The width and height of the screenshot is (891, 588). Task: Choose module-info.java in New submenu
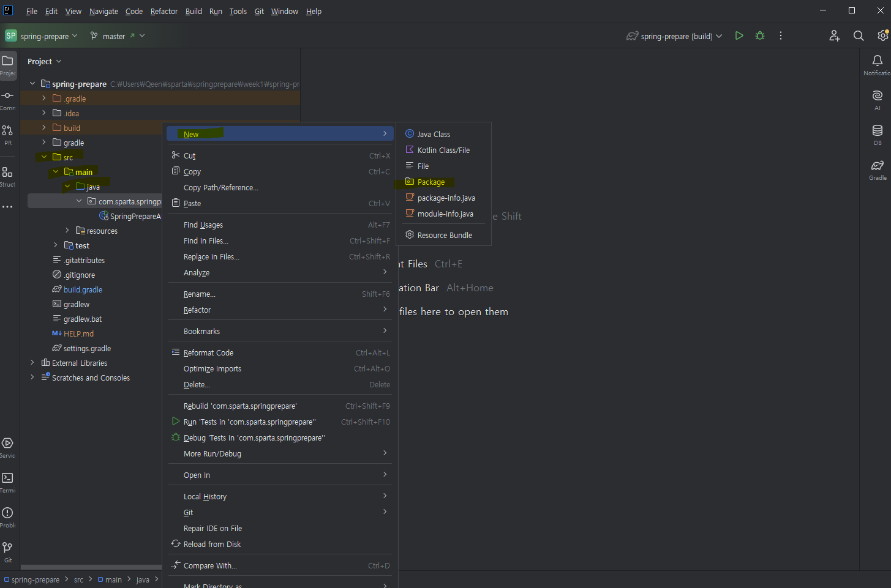point(444,214)
